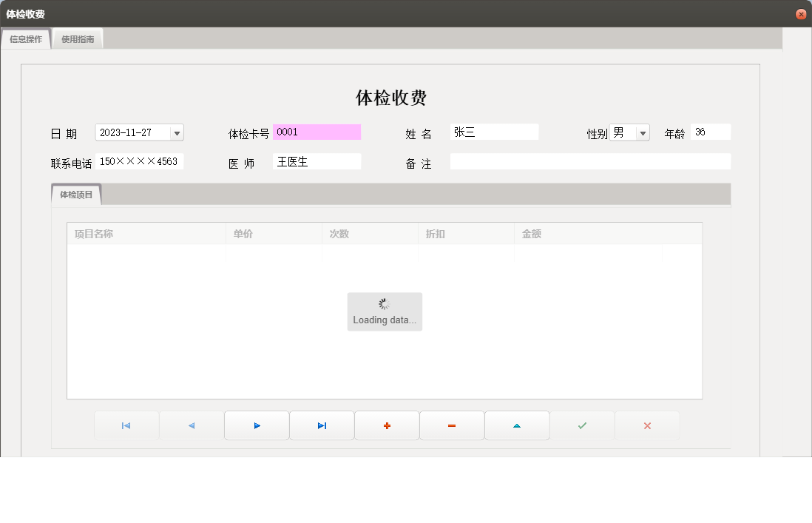The image size is (812, 523).
Task: Insert a new record with the plus icon
Action: 387,425
